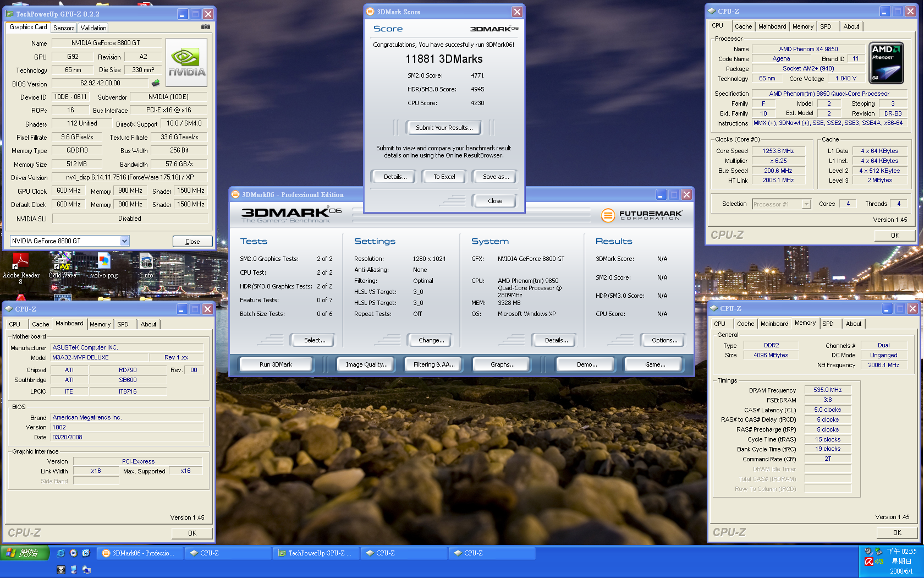This screenshot has height=578, width=924.
Task: Click the TechPowerUp GPU-Z taskbar button
Action: pos(316,553)
